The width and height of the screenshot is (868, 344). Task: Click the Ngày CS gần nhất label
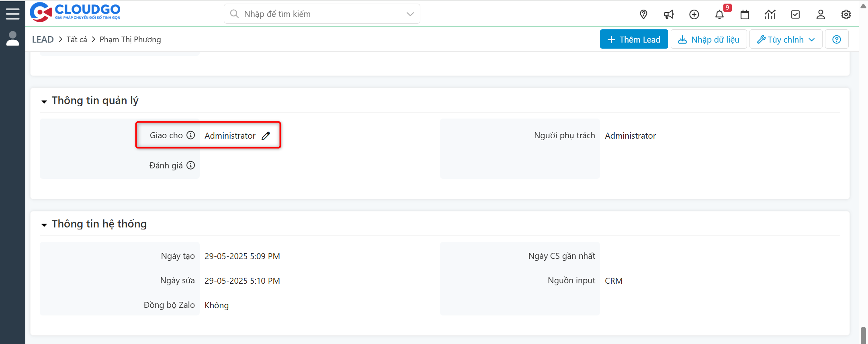tap(561, 256)
